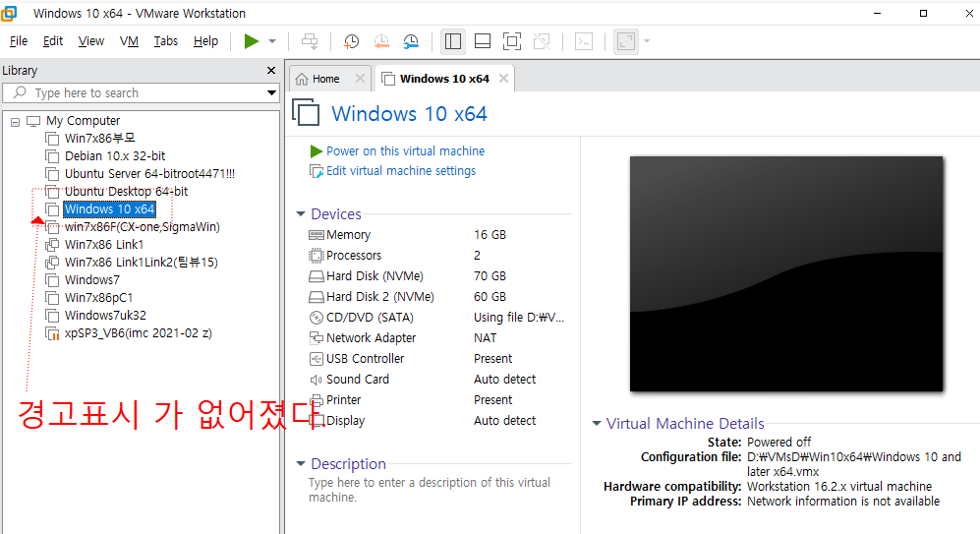Switch to the Home tab

click(325, 79)
